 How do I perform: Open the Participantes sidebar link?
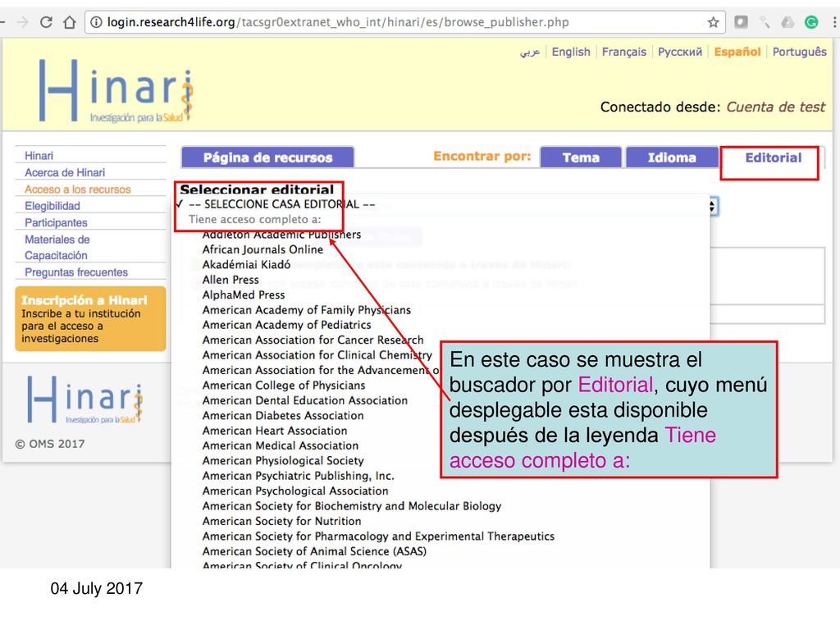56,222
